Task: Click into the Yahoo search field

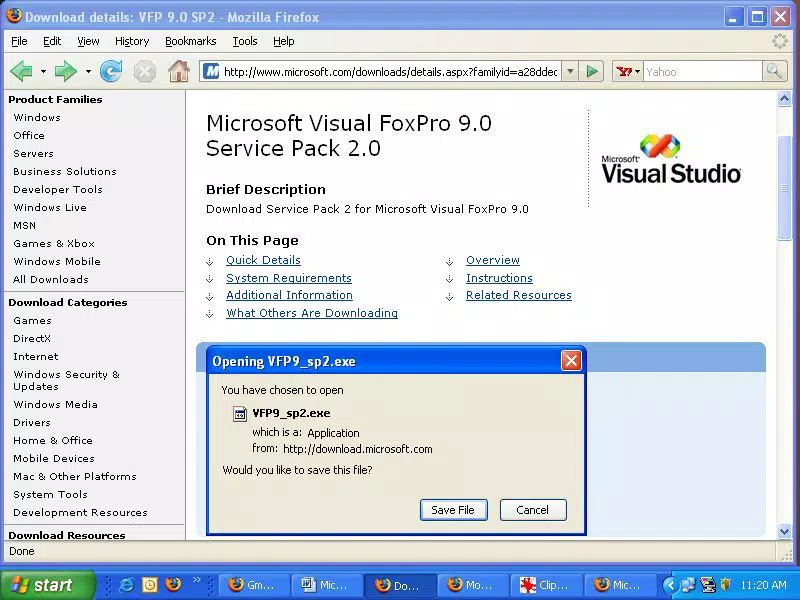Action: click(x=703, y=72)
